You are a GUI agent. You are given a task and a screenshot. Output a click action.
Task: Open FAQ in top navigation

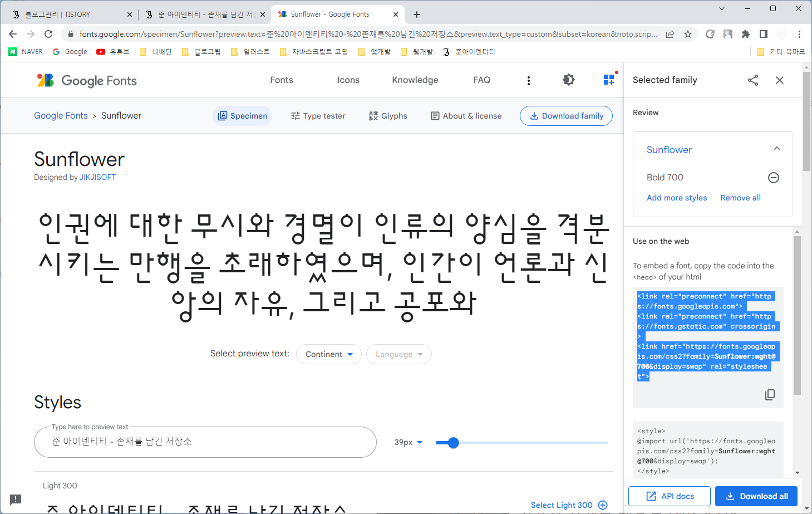pos(482,80)
